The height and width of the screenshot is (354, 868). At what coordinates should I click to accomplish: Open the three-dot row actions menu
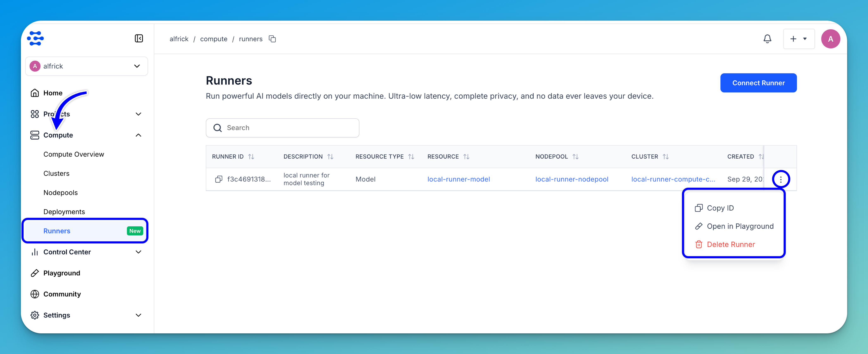click(x=781, y=179)
